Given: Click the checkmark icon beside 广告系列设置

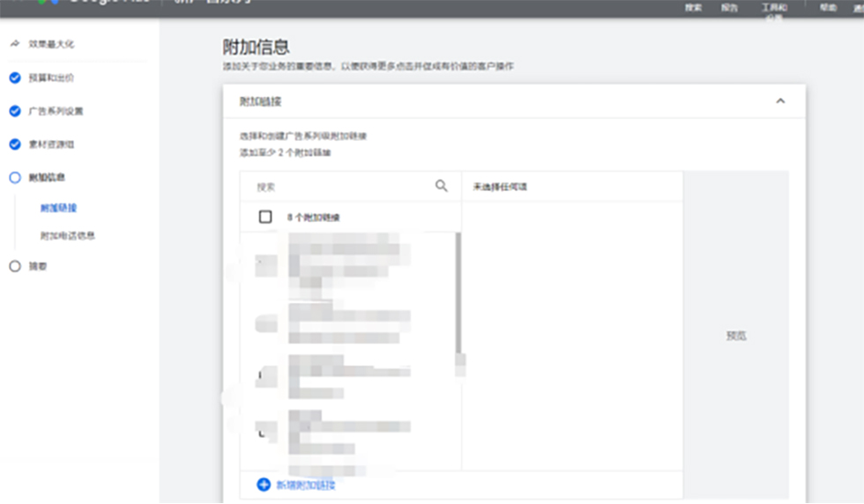Looking at the screenshot, I should (x=14, y=111).
